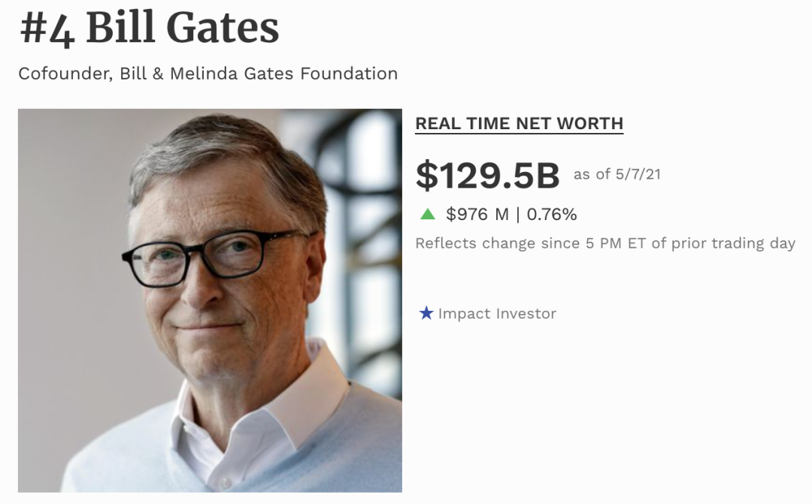Click the profile photo thumbnail
The width and height of the screenshot is (812, 504).
pos(210,300)
